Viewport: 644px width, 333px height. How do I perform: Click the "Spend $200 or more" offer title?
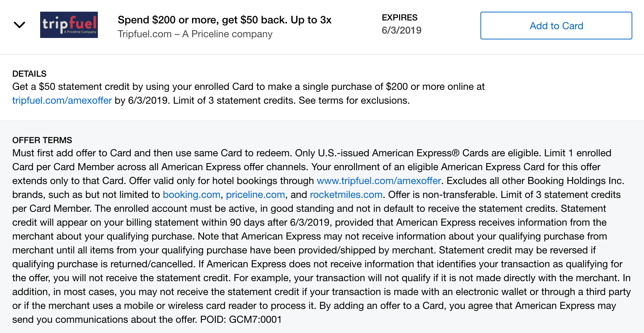point(224,20)
